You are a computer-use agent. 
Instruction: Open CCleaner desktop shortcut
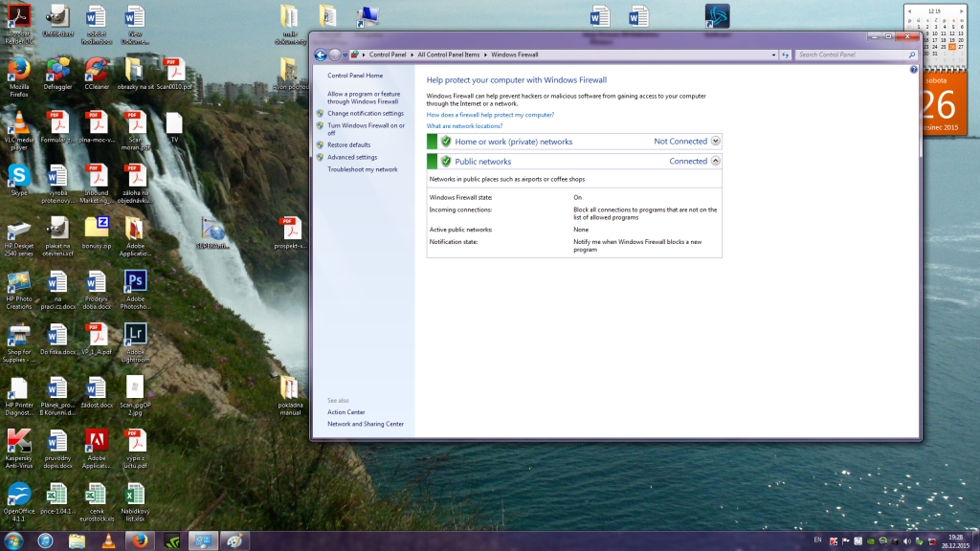coord(96,70)
